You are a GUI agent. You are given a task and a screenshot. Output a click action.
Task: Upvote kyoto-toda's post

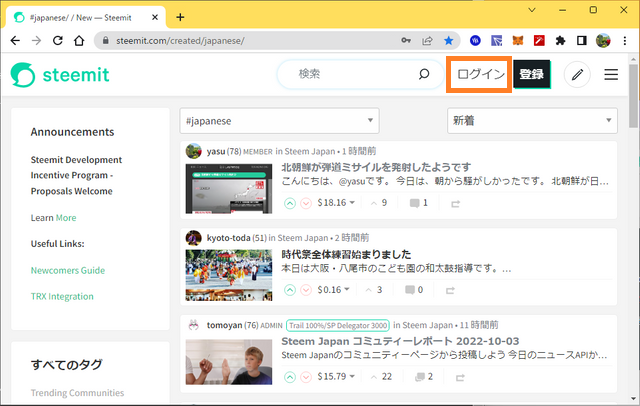point(290,290)
